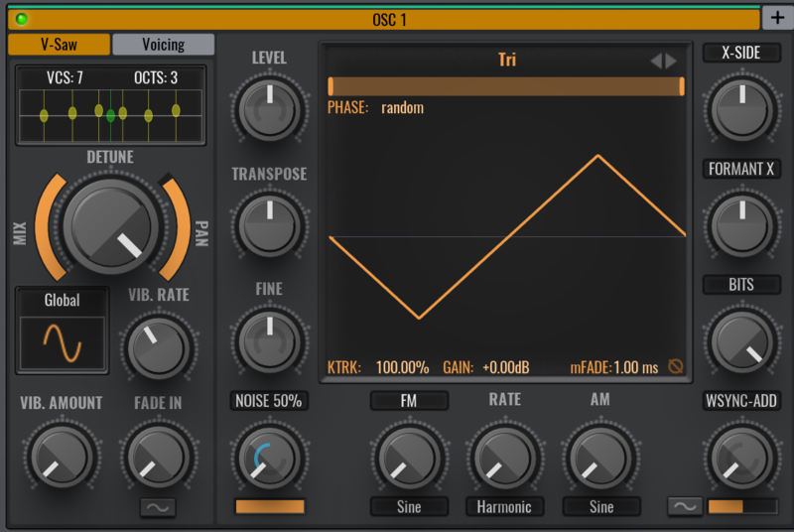Click the VIB. RATE knob
This screenshot has height=532, width=794.
(x=159, y=347)
